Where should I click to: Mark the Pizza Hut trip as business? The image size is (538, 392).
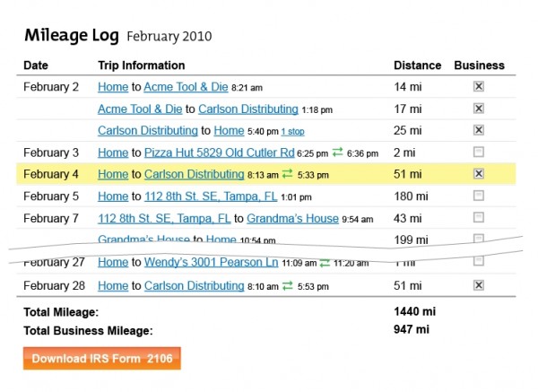479,152
